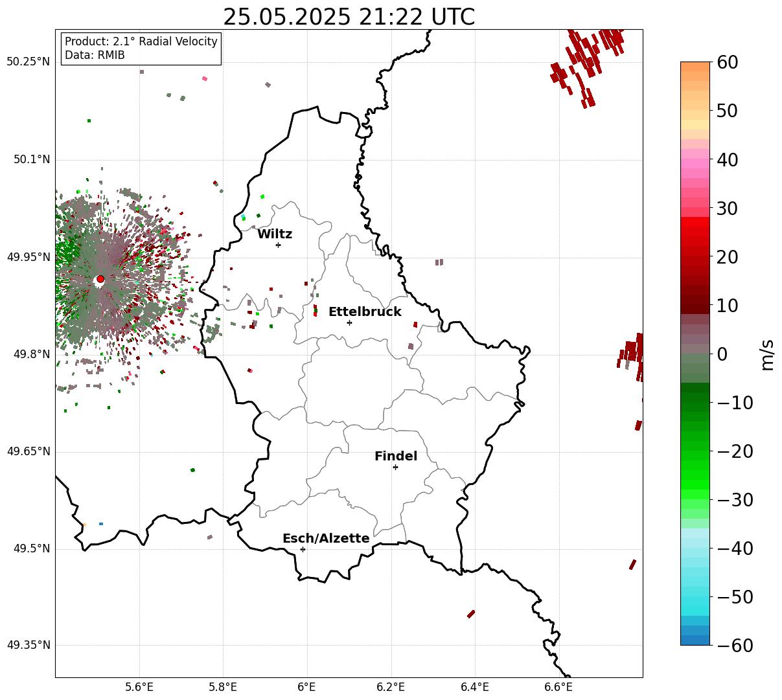Click the Data: RMIB text
The height and width of the screenshot is (700, 782).
pos(95,55)
